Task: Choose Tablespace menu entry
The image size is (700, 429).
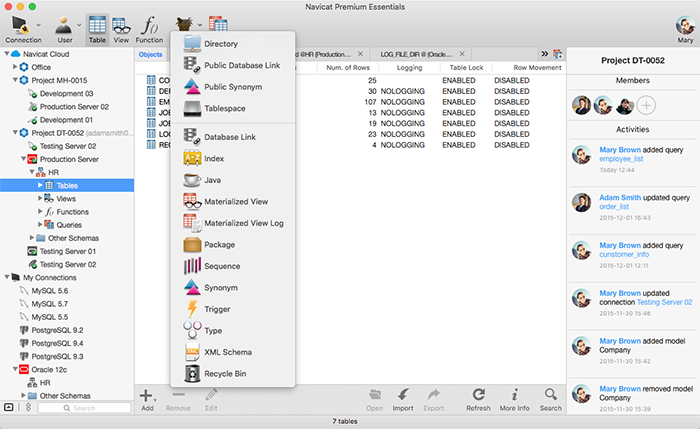Action: tap(233, 108)
